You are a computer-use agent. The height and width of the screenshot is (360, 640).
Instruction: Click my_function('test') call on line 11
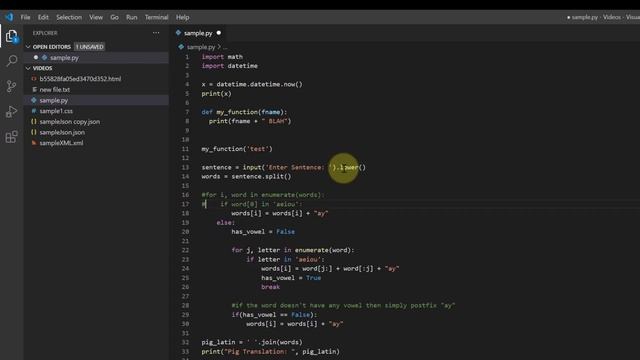click(x=237, y=149)
